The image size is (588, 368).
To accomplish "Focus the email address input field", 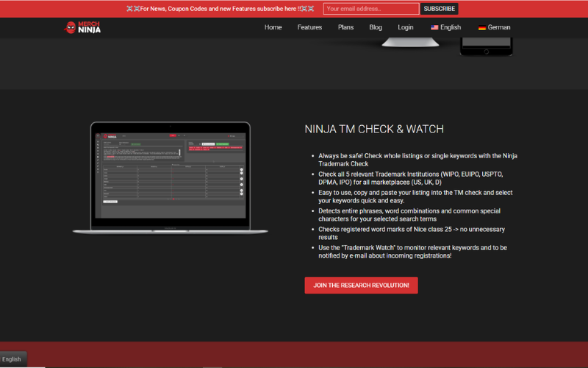I will (371, 9).
